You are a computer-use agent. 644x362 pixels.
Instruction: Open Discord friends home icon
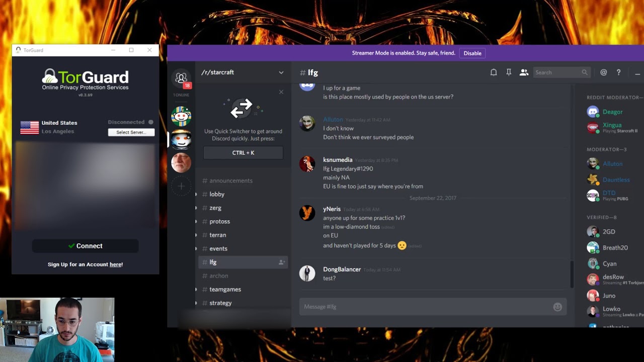pos(181,77)
